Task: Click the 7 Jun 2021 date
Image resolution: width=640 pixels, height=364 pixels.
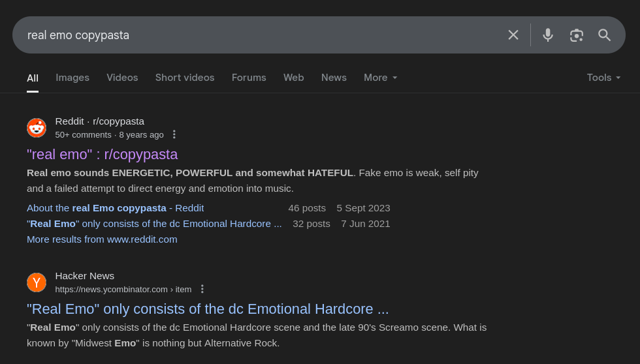Action: (x=365, y=224)
